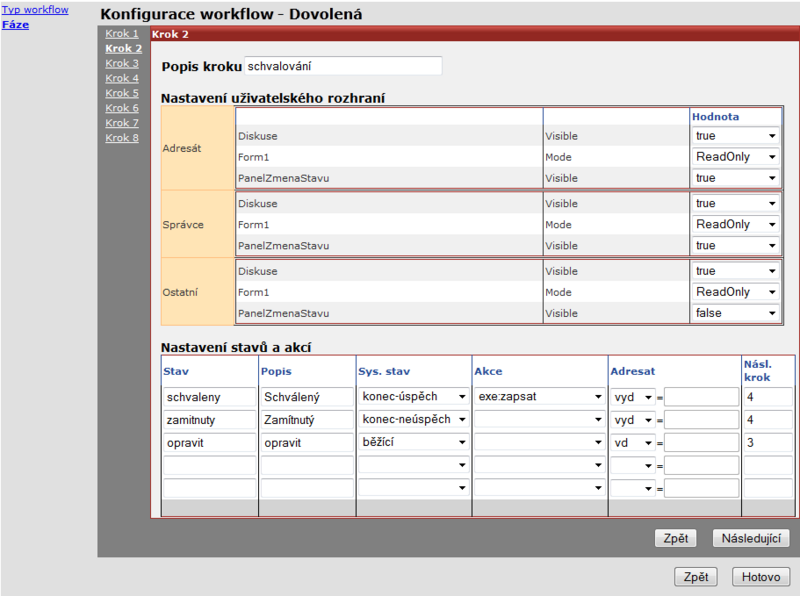Open Adresát Diskuse Visible value dropdown
The image size is (800, 596).
pos(736,136)
